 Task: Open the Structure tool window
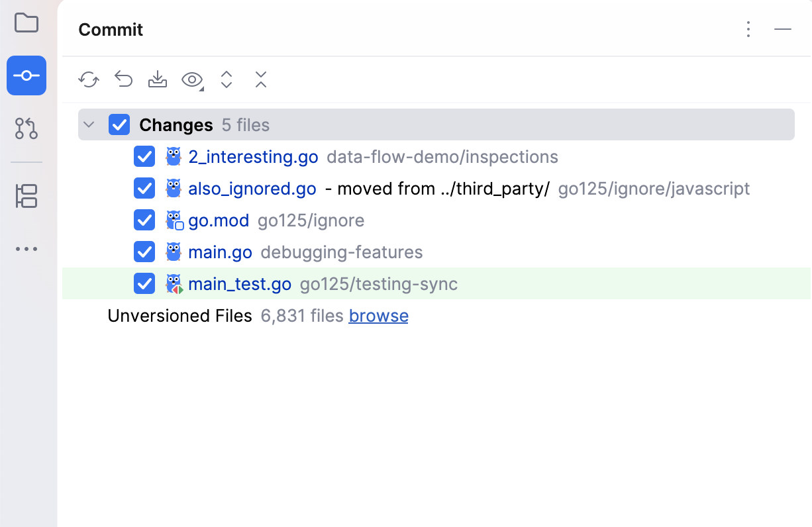point(26,195)
